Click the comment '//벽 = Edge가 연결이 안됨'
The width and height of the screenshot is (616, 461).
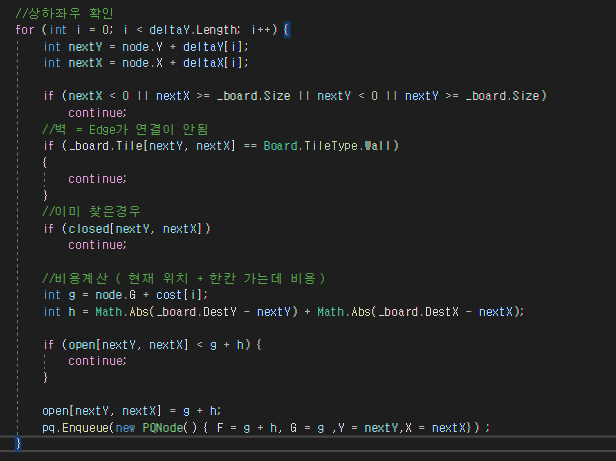click(125, 129)
